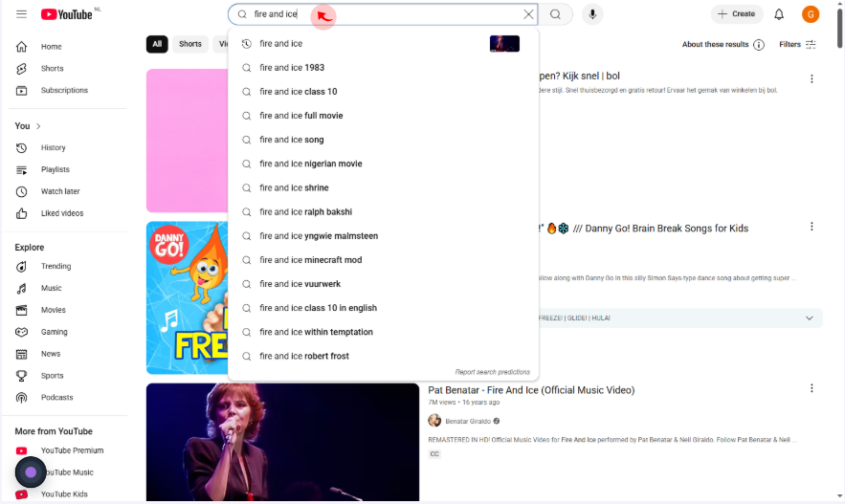The width and height of the screenshot is (845, 504).
Task: Choose suggestion 'fire and ice full movie'
Action: coord(383,116)
